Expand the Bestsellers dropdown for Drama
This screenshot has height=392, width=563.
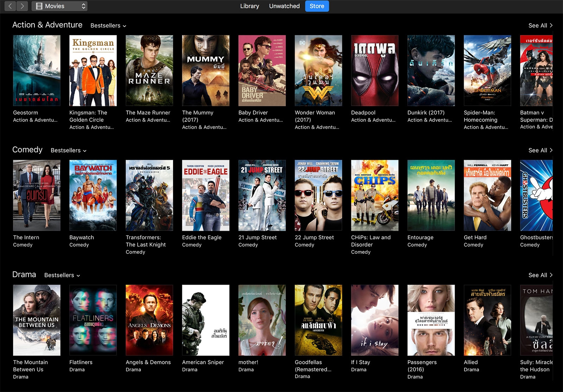pyautogui.click(x=62, y=275)
